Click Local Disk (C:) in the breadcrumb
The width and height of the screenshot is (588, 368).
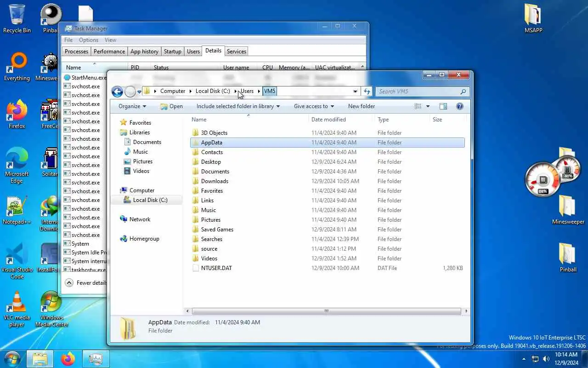coord(213,91)
